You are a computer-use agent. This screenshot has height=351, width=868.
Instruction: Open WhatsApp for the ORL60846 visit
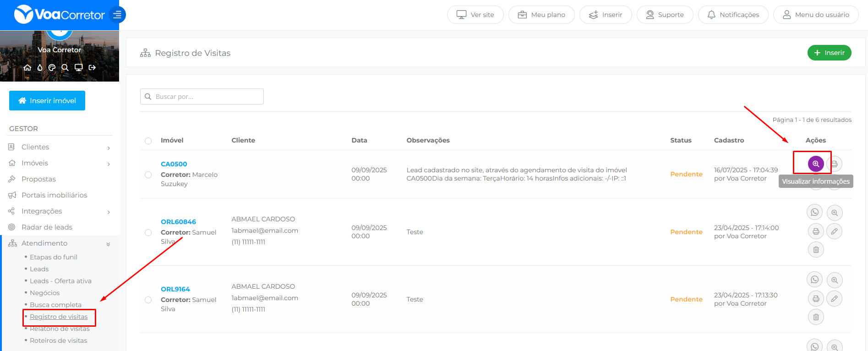[814, 213]
